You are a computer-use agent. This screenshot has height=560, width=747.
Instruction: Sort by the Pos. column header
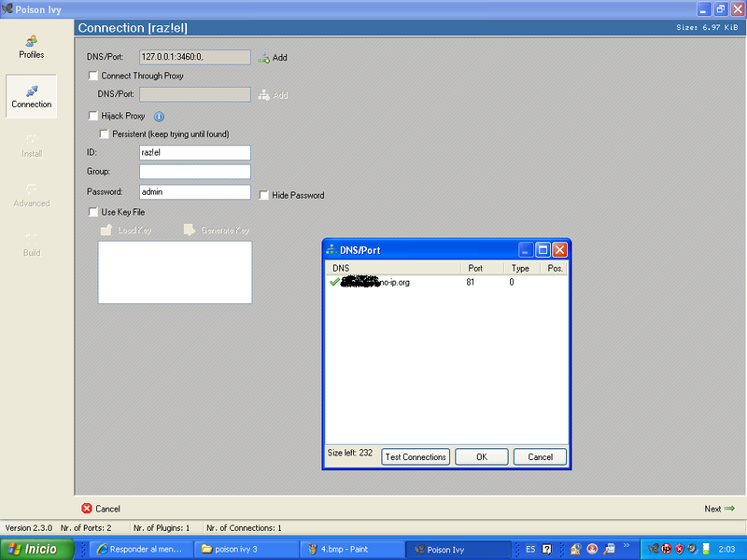click(554, 268)
